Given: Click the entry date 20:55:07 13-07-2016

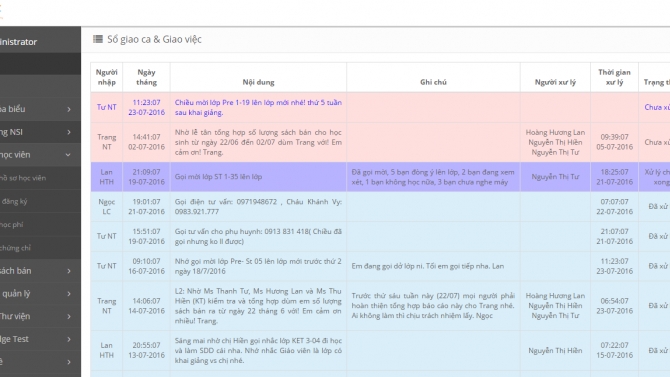Looking at the screenshot, I should coord(146,350).
